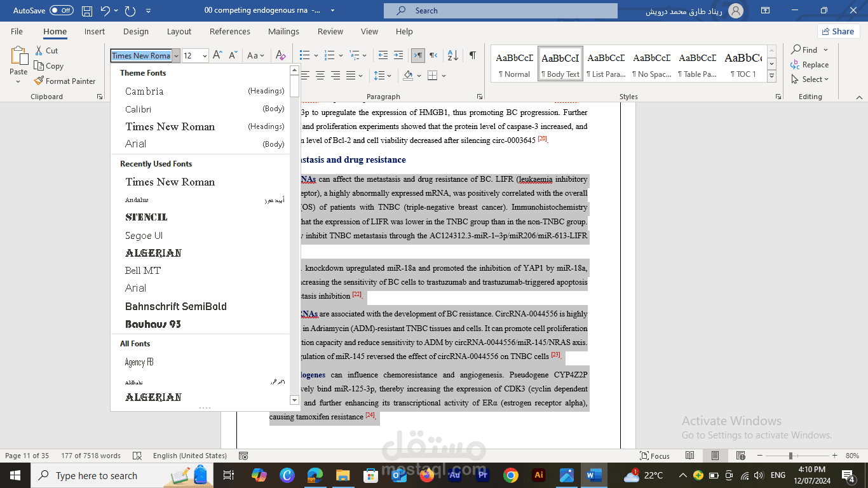Switch to the Review tab
The height and width of the screenshot is (488, 868).
tap(330, 31)
